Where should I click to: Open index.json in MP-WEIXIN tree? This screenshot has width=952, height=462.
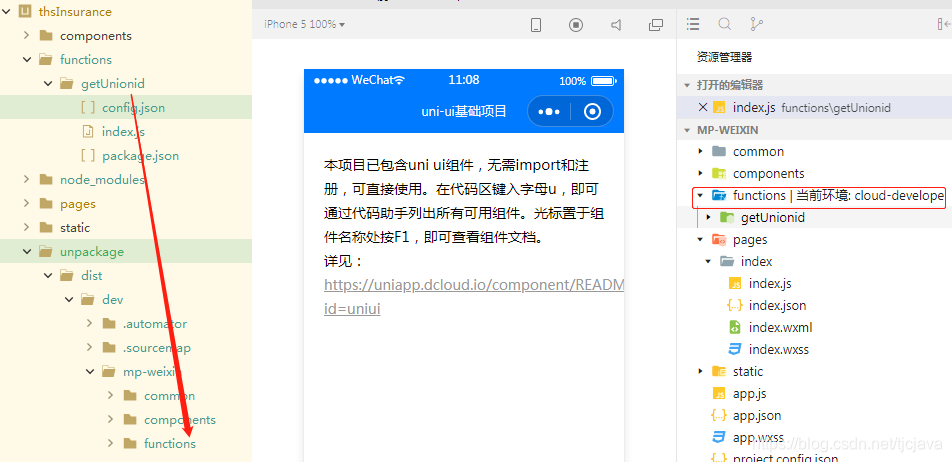click(777, 305)
